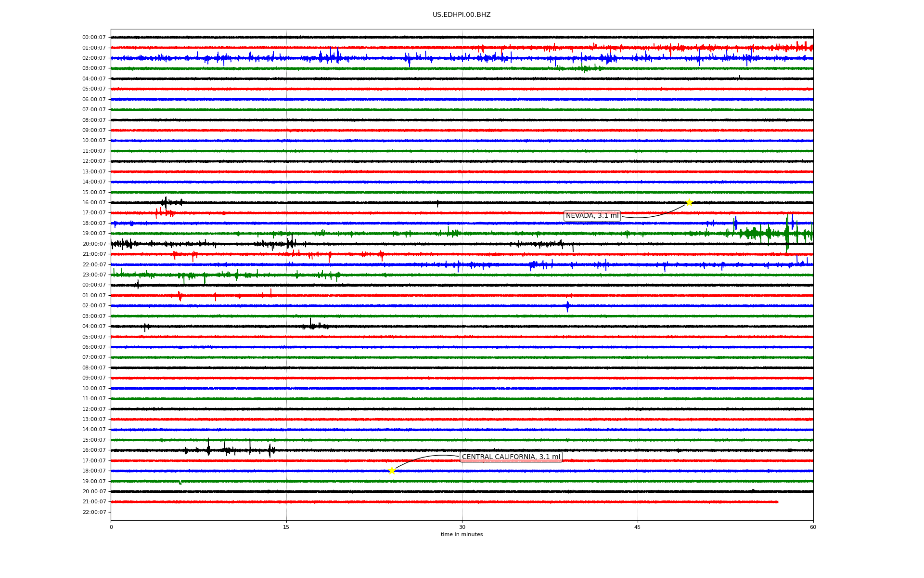The height and width of the screenshot is (578, 924).
Task: Click the 30 tick label on x-axis
Action: (462, 527)
